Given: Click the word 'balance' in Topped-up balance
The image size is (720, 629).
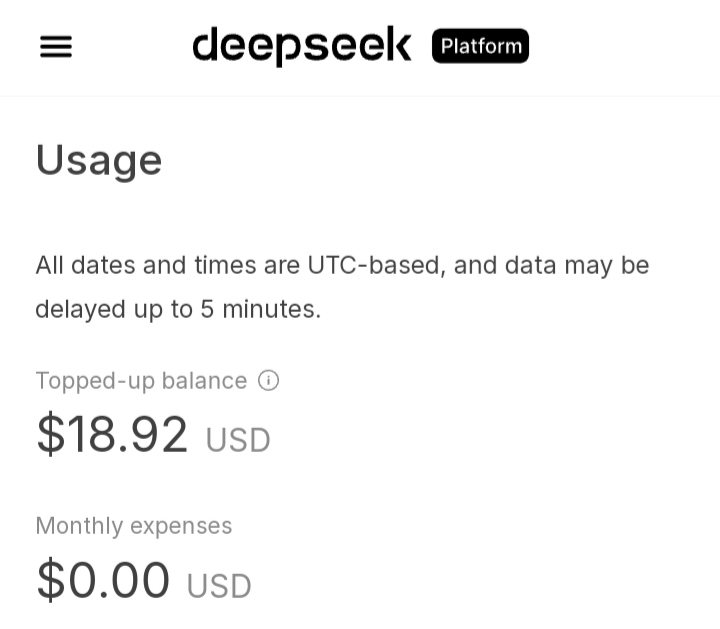Looking at the screenshot, I should [204, 381].
